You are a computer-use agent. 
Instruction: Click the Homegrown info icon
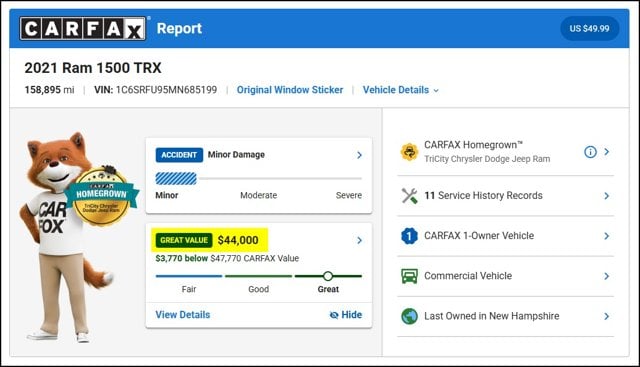point(590,152)
